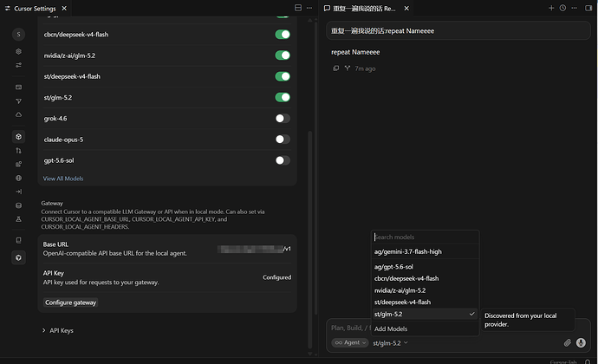Viewport: 598px width, 364px height.
Task: Choose cbcn/deepseek-v4-flash in model dropdown
Action: coord(425,278)
